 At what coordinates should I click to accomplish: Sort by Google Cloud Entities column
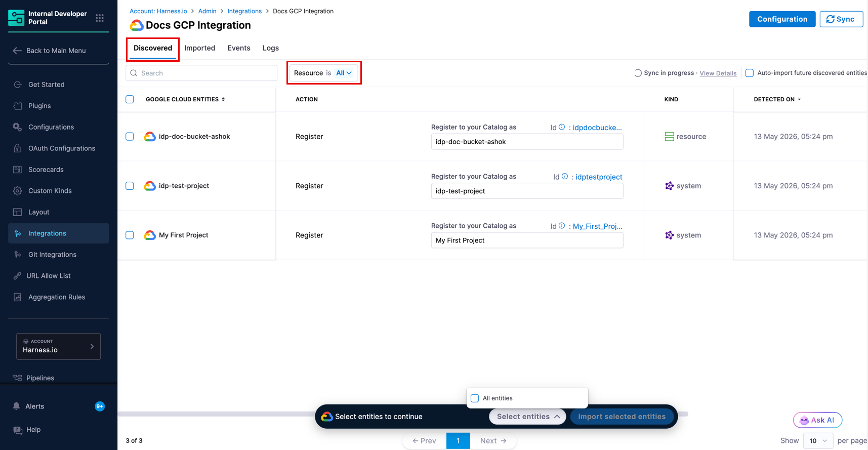click(x=185, y=99)
